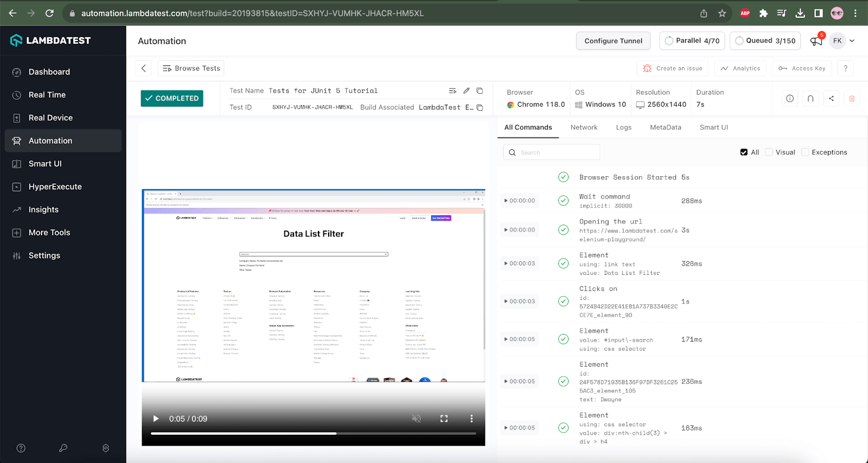
Task: Click the red delete test trash icon
Action: (852, 98)
